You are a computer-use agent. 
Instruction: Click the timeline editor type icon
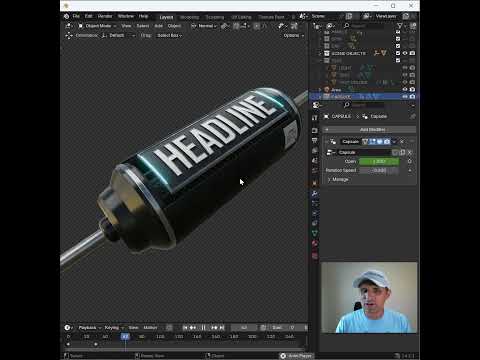pyautogui.click(x=68, y=328)
